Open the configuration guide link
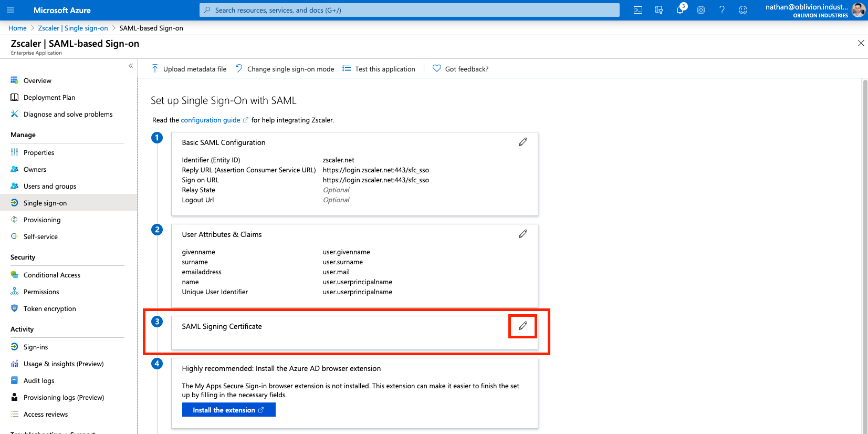This screenshot has width=868, height=434. (211, 120)
